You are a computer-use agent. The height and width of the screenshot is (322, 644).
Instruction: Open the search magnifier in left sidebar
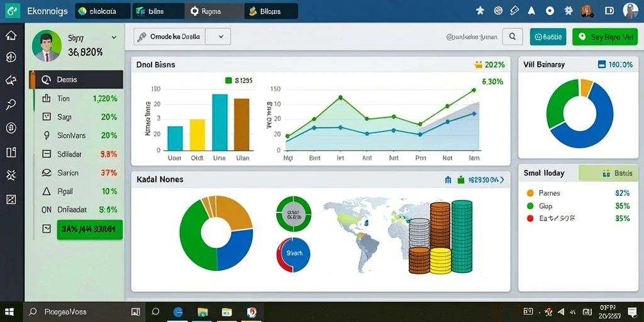click(x=11, y=105)
